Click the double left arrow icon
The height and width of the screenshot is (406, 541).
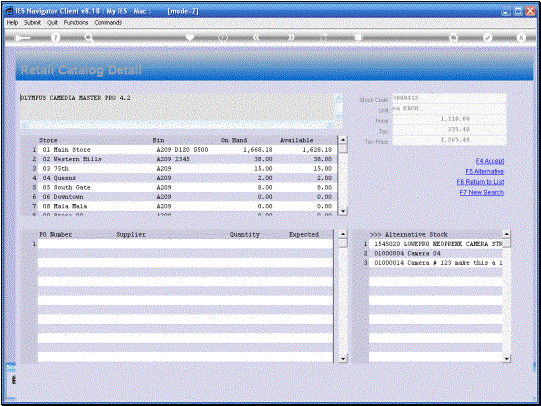click(256, 37)
